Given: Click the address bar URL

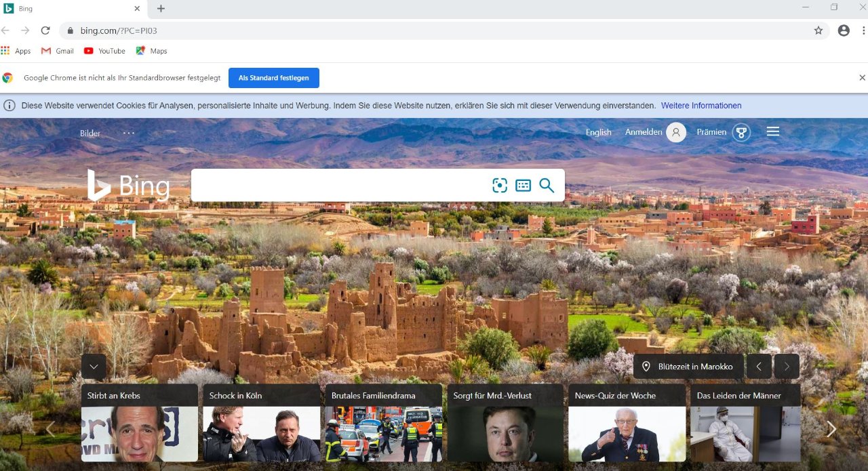Looking at the screenshot, I should click(x=119, y=30).
